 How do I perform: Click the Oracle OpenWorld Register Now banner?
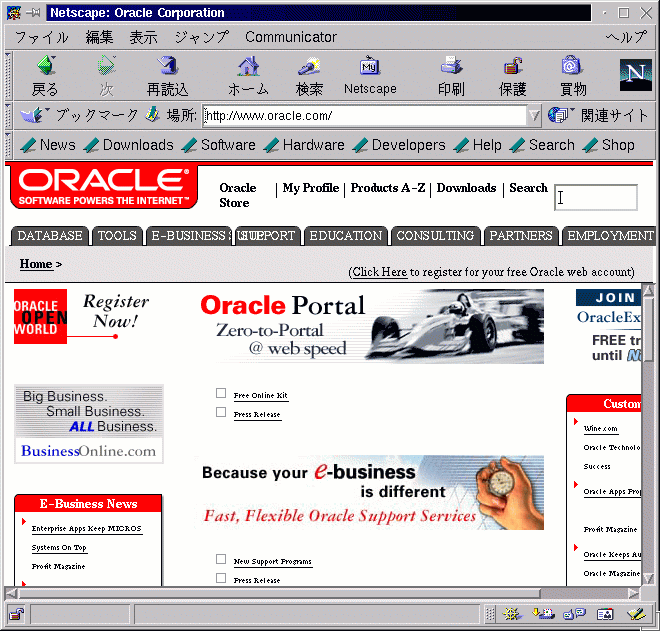coord(82,316)
